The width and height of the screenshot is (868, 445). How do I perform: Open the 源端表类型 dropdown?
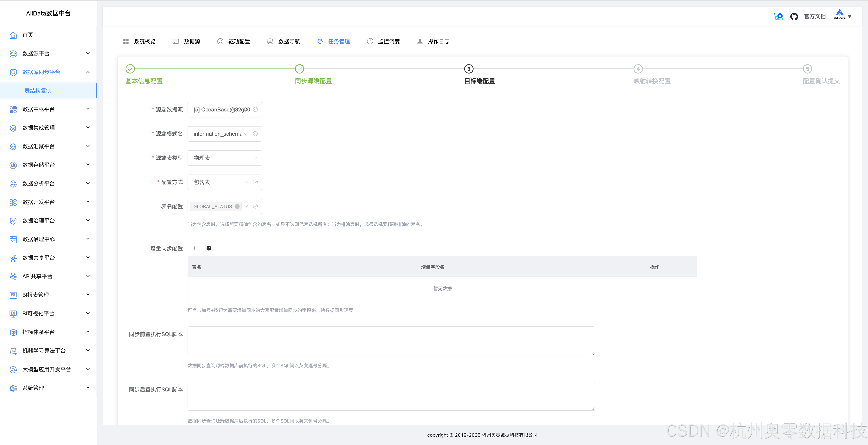coord(225,158)
